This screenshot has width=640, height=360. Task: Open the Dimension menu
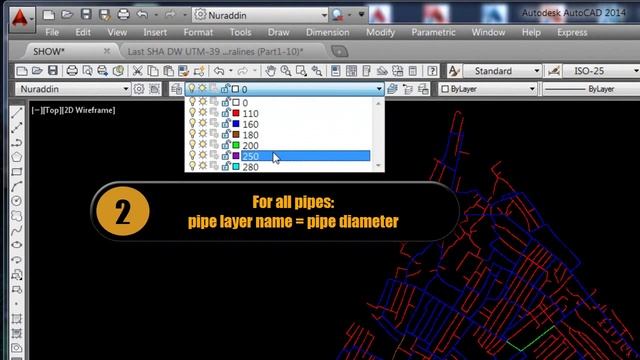(327, 32)
